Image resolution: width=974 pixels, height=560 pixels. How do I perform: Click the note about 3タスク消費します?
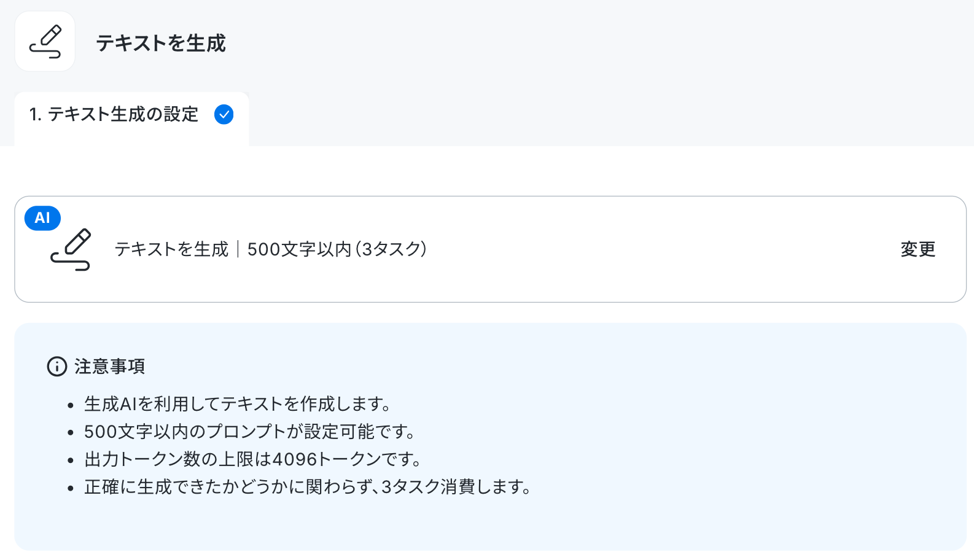point(308,487)
